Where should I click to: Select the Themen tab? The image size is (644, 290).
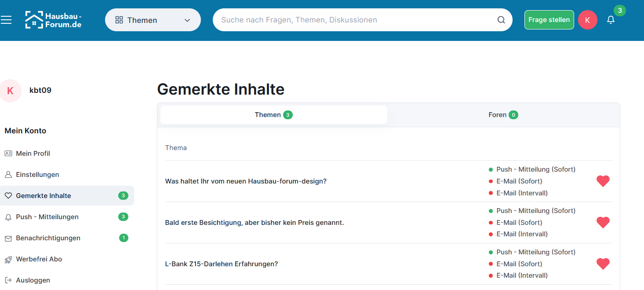point(273,115)
